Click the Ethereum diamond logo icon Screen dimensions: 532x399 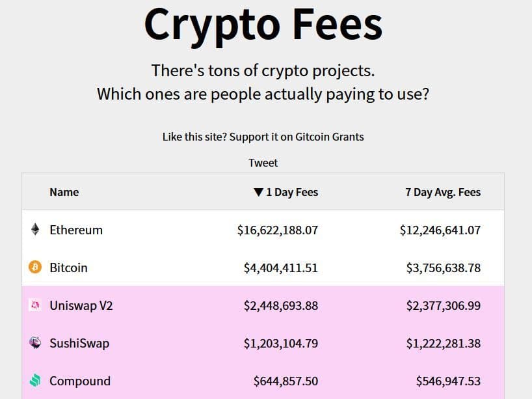[x=35, y=230]
